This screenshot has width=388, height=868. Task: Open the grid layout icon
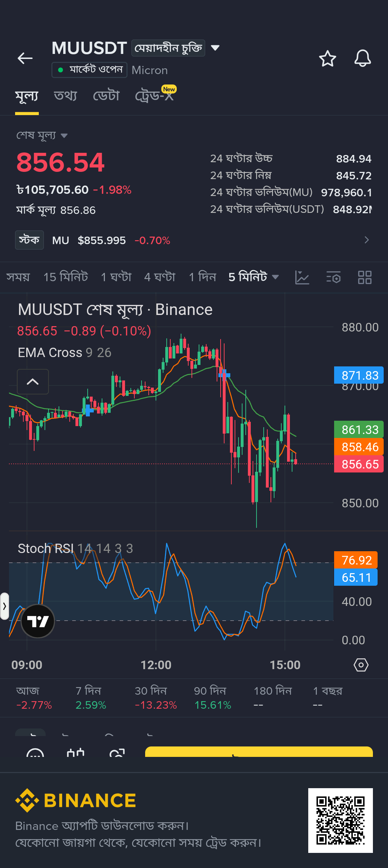coord(365,277)
